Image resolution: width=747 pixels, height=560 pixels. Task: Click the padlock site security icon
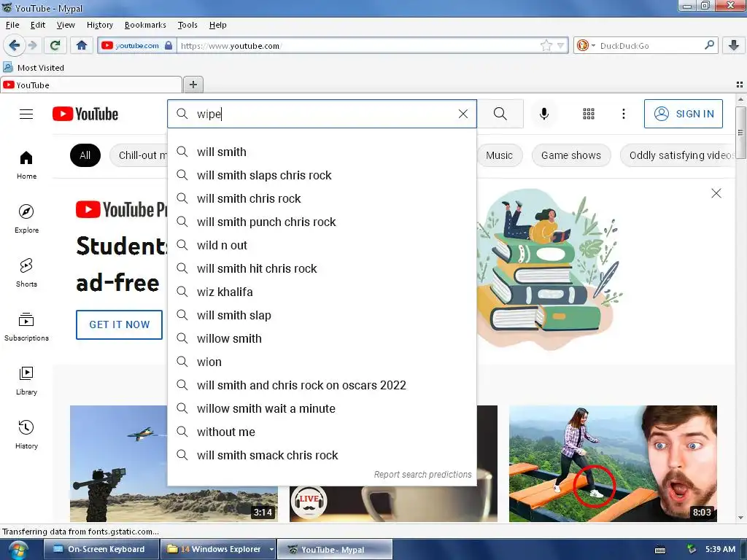click(x=169, y=46)
